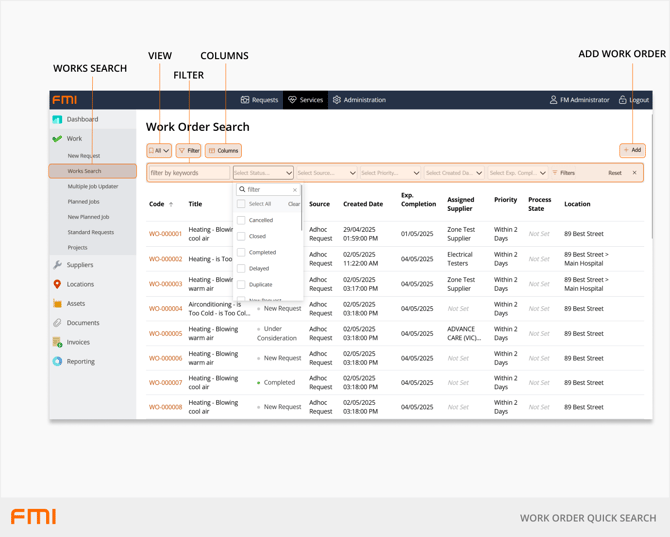Viewport: 670px width, 537px height.
Task: Click the Filters button in the filter bar
Action: [x=563, y=173]
